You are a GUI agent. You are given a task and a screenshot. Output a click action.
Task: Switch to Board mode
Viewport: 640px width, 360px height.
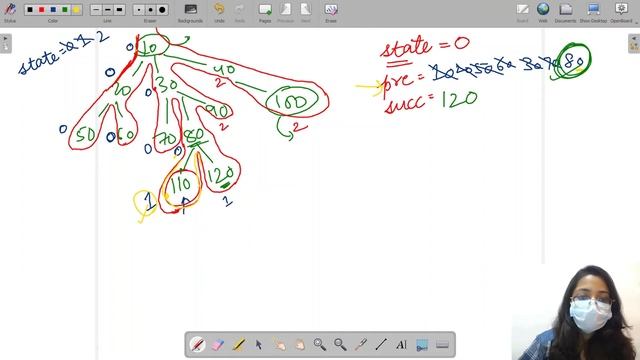[522, 12]
